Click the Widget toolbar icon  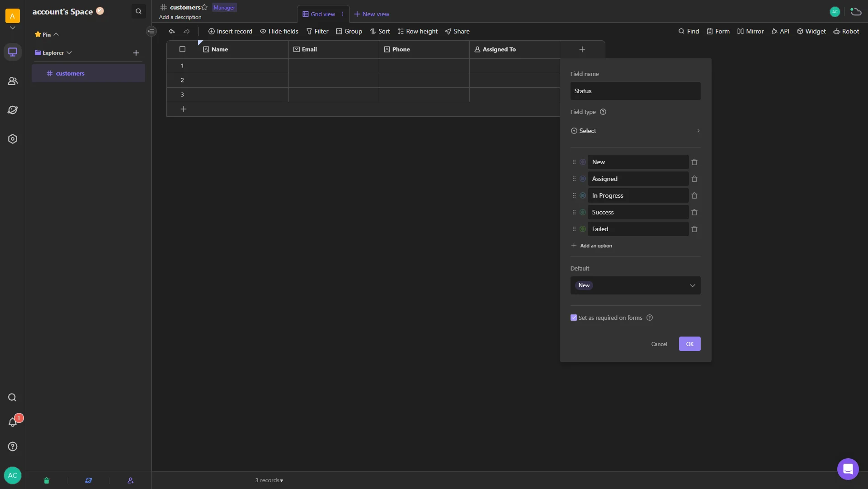811,31
